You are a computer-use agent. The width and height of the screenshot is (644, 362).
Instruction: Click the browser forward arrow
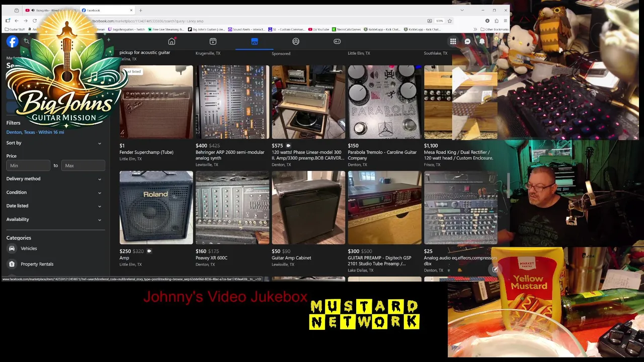tap(25, 21)
